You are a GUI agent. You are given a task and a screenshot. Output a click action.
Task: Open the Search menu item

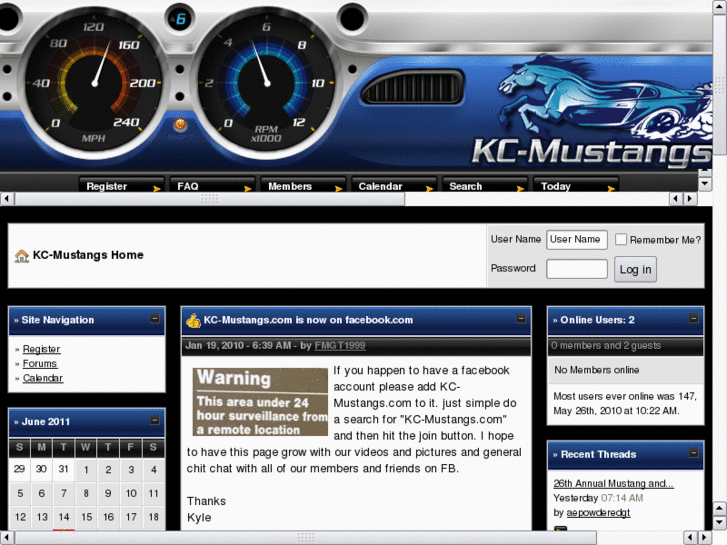485,186
